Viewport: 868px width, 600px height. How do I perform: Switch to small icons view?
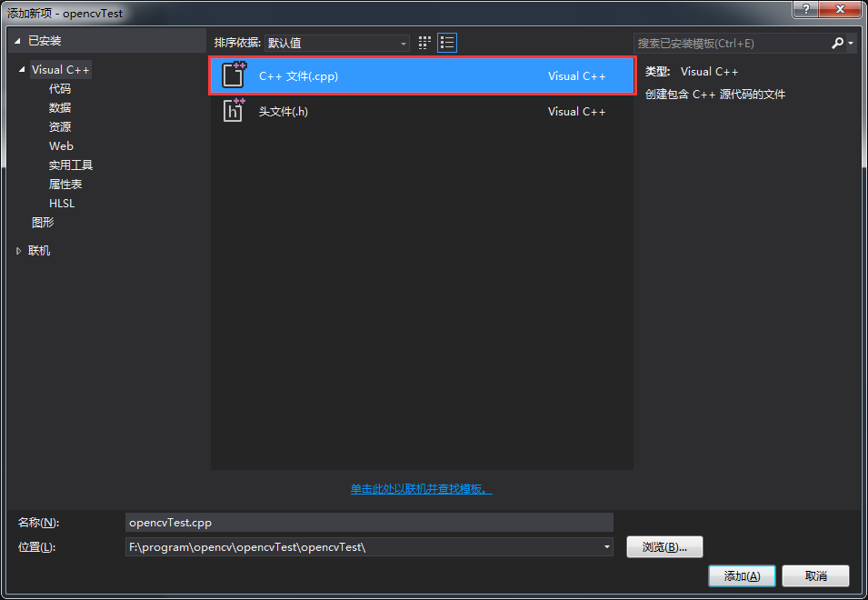(x=424, y=43)
